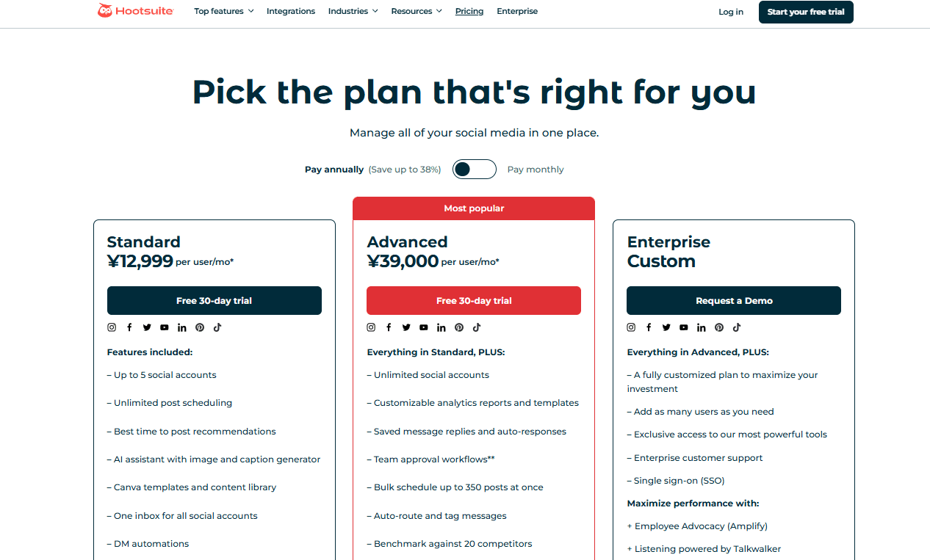This screenshot has width=930, height=560.
Task: Select the Pay annually billing option
Action: click(x=334, y=170)
